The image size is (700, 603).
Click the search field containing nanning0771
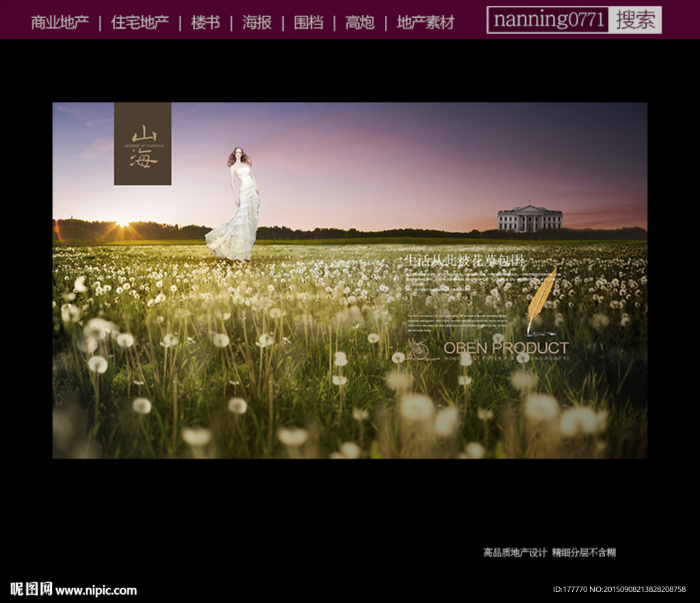pyautogui.click(x=548, y=20)
